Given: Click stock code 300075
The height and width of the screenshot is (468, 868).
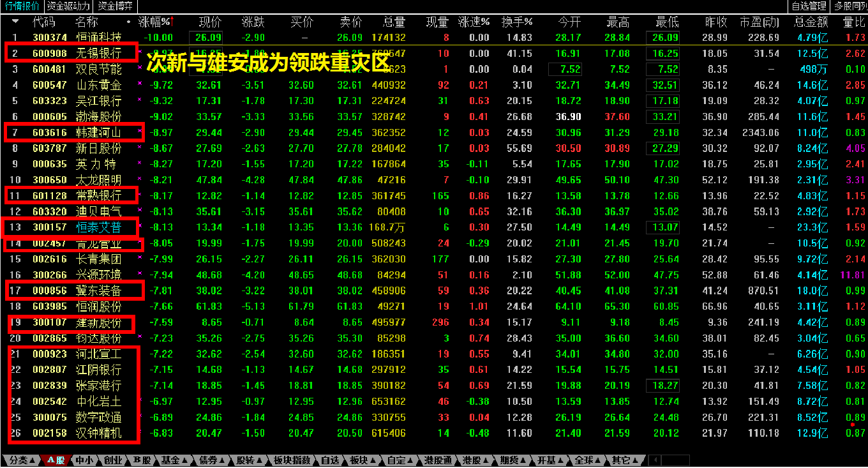Looking at the screenshot, I should tap(50, 418).
